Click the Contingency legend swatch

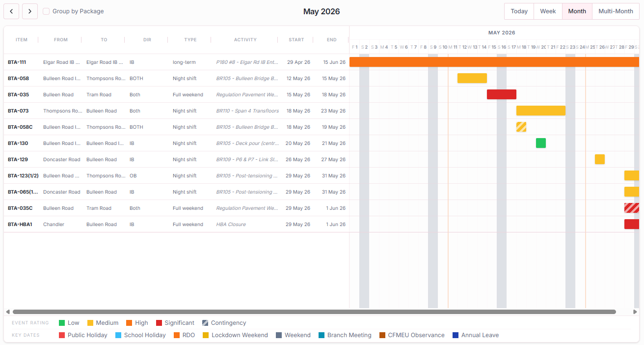[x=205, y=323]
